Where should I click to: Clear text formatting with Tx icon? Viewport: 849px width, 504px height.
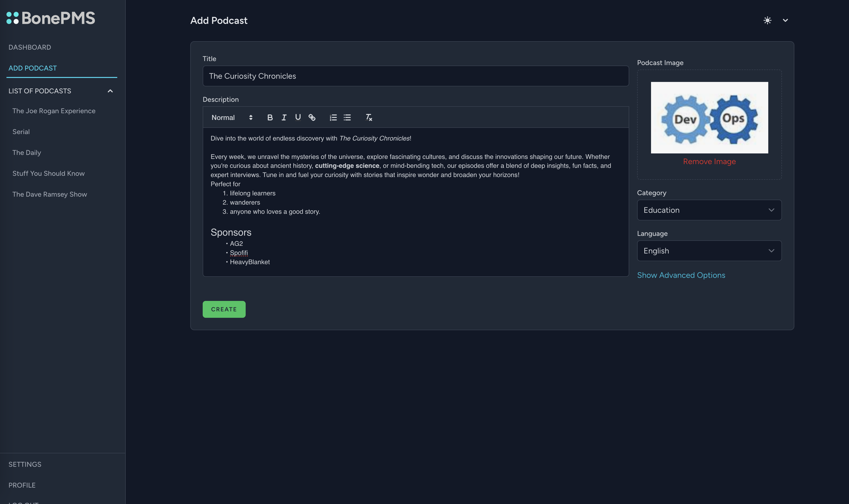point(369,117)
